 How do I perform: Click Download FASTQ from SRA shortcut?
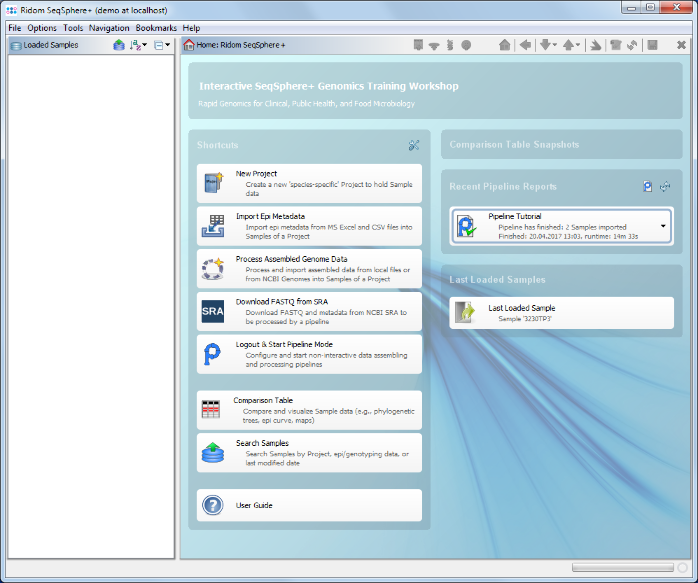point(309,312)
